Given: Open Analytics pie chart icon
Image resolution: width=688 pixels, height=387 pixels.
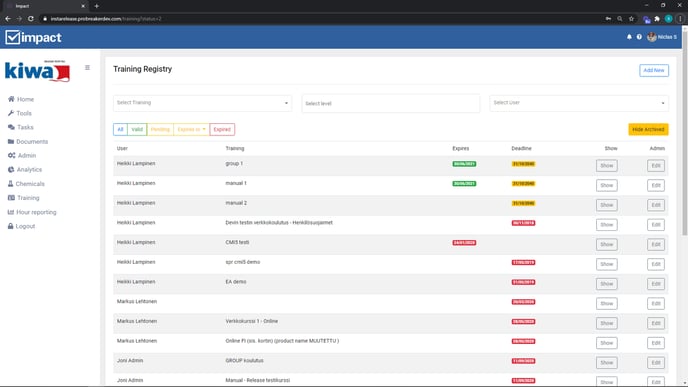Looking at the screenshot, I should [x=11, y=169].
